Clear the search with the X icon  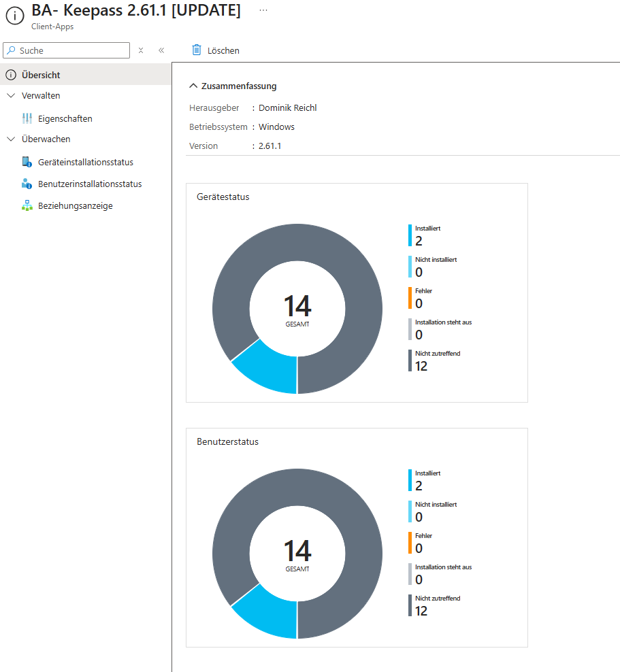(x=141, y=50)
